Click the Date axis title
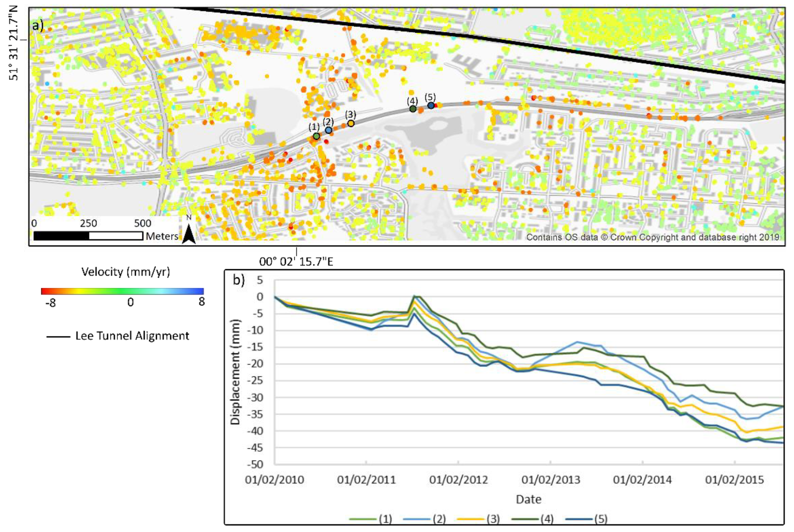The width and height of the screenshot is (794, 532). coord(529,499)
